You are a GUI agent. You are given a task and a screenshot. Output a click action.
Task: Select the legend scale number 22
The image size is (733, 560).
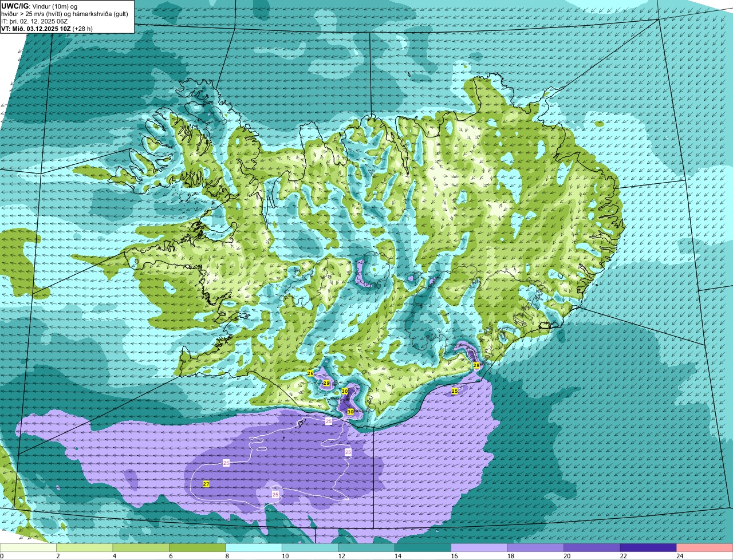[623, 556]
